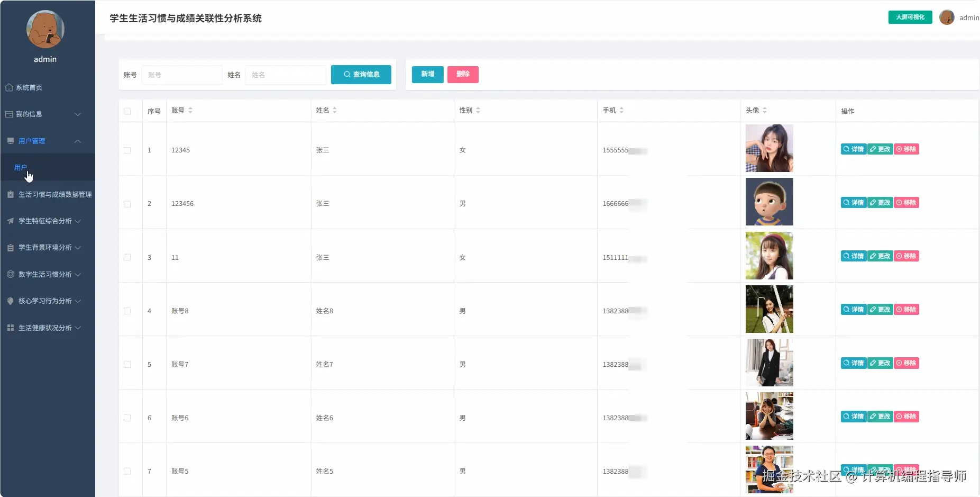The width and height of the screenshot is (980, 497).
Task: View 详情 for account 11
Action: click(x=854, y=256)
